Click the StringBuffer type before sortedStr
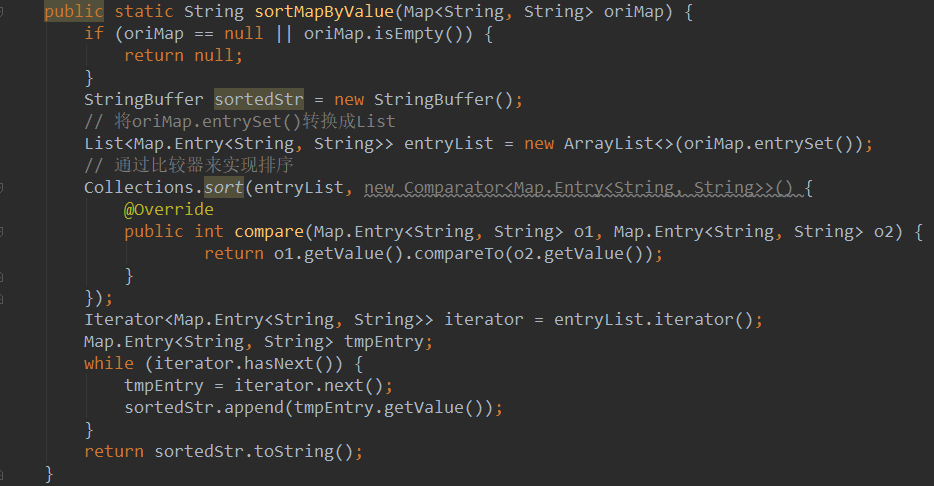 pos(144,99)
